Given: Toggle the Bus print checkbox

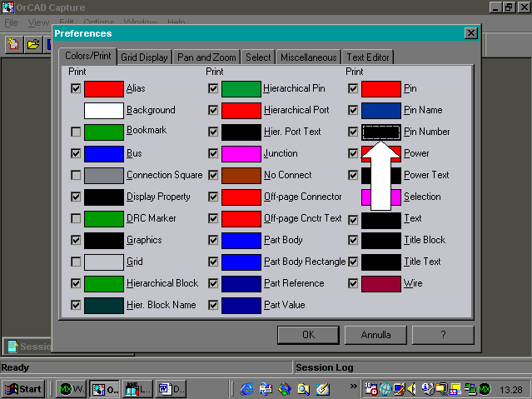Looking at the screenshot, I should (76, 153).
